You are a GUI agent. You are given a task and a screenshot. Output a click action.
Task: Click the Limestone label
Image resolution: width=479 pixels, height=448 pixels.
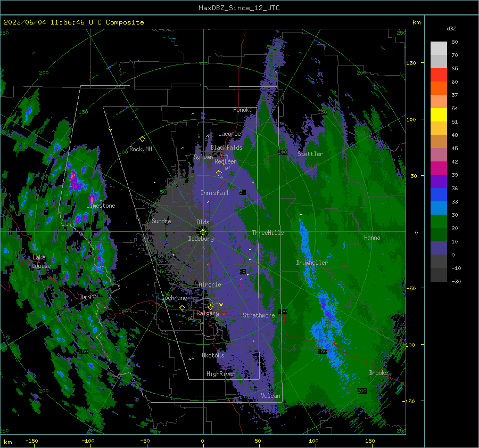(101, 206)
